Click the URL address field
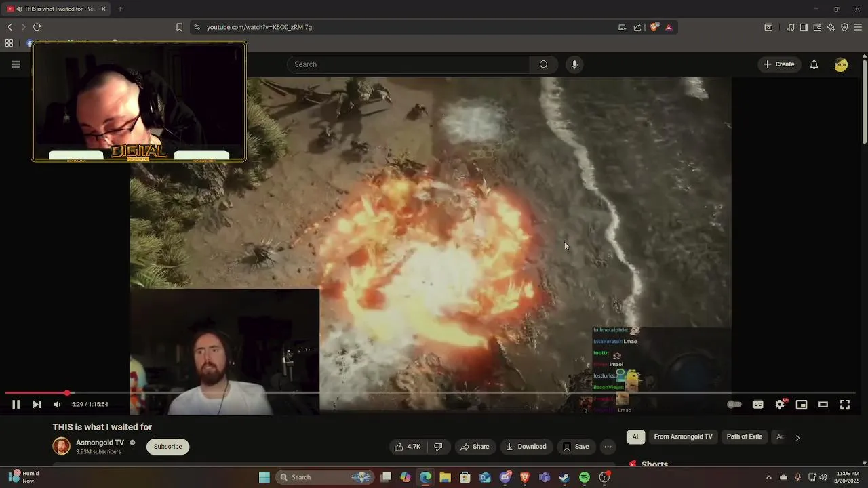The height and width of the screenshot is (488, 868). tap(407, 27)
